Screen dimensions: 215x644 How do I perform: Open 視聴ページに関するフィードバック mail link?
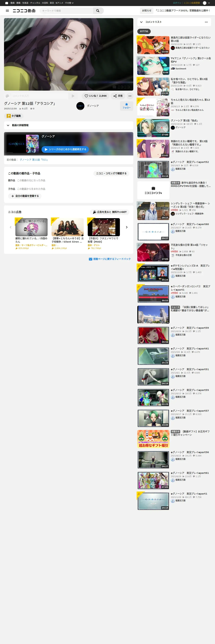click(110, 259)
